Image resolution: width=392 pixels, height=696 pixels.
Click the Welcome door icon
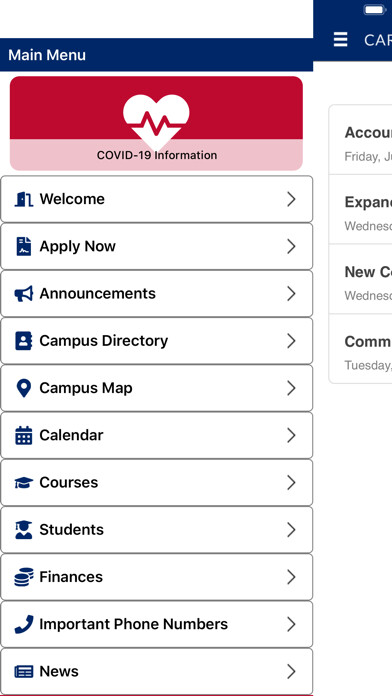(x=24, y=199)
